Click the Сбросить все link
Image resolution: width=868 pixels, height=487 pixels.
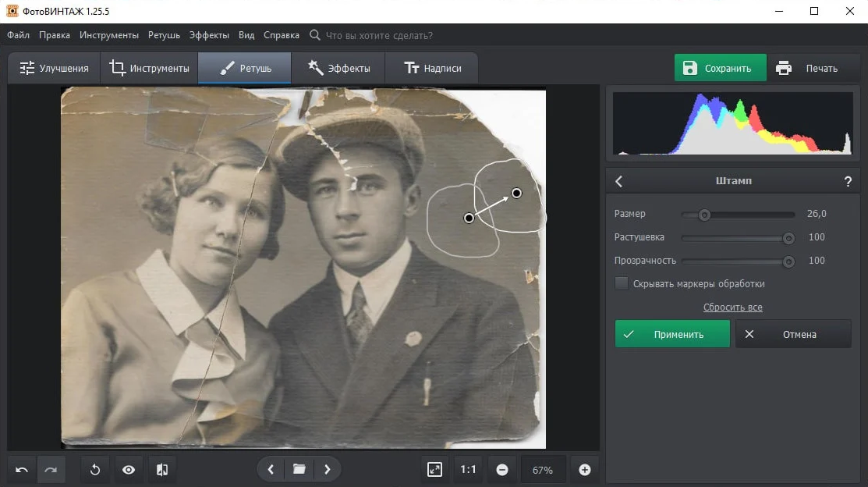tap(732, 307)
